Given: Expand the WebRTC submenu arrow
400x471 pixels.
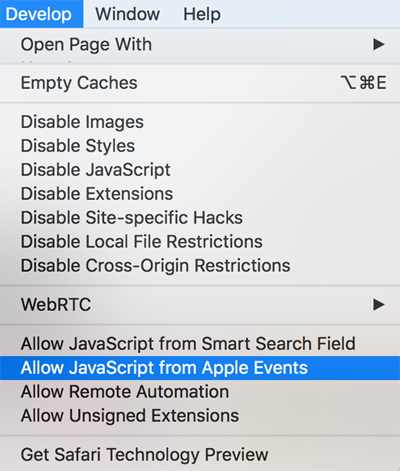Looking at the screenshot, I should (378, 304).
